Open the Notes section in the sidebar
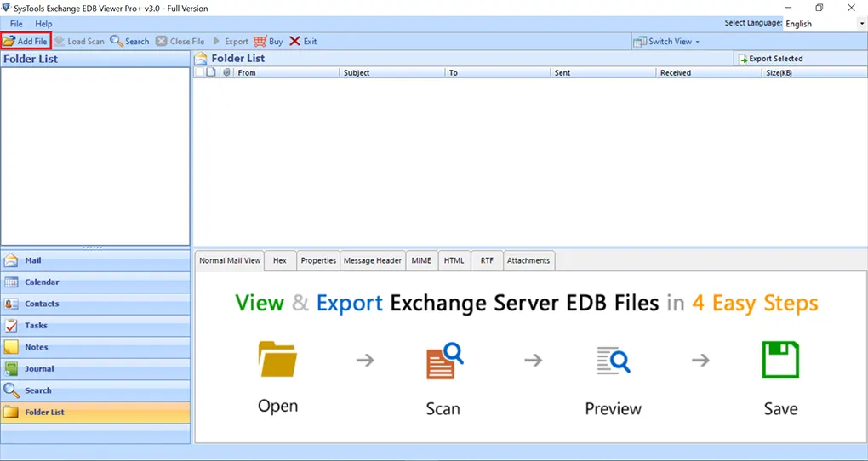The height and width of the screenshot is (461, 868). click(x=95, y=347)
